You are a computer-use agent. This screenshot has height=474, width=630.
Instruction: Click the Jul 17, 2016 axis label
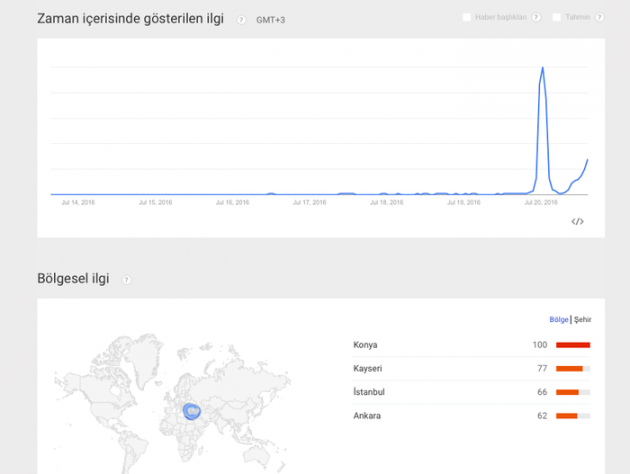point(310,202)
